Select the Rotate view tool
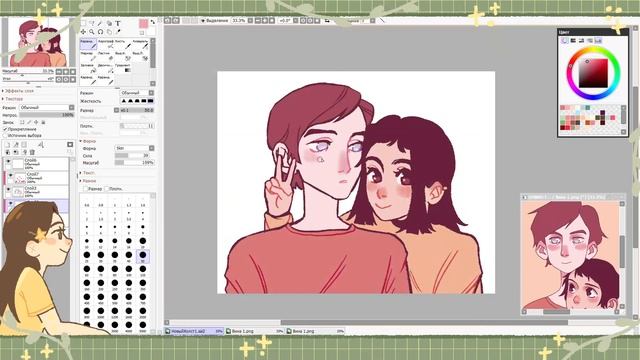640x360 pixels. pyautogui.click(x=100, y=32)
